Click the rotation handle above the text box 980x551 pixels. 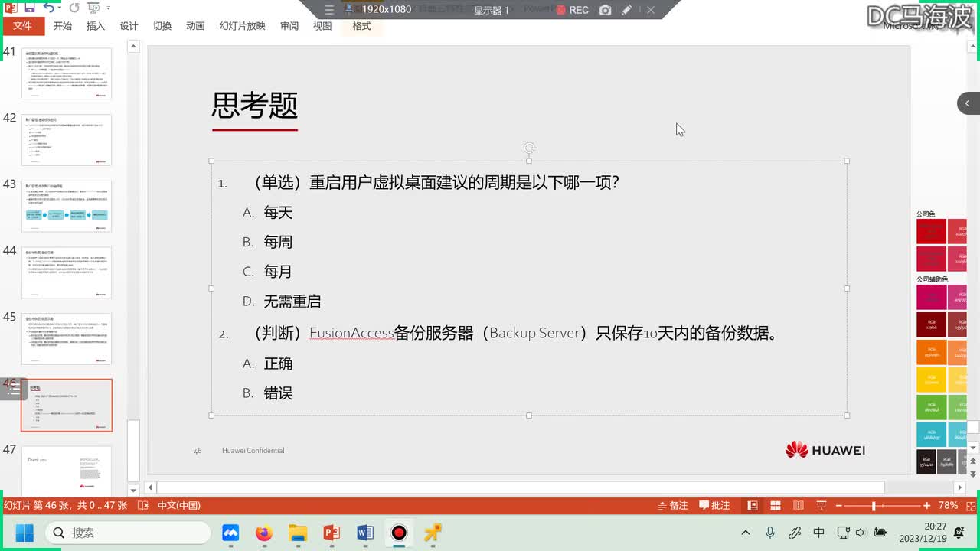click(529, 148)
